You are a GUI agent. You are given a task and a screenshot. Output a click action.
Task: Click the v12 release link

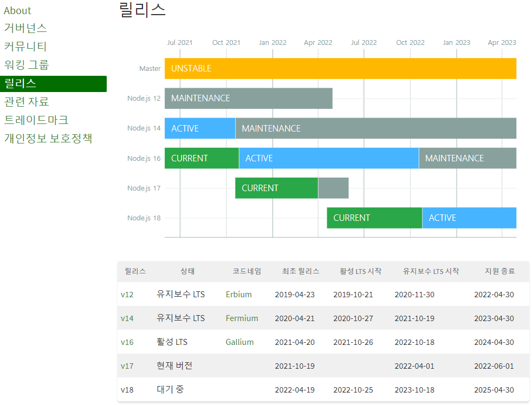coord(127,295)
